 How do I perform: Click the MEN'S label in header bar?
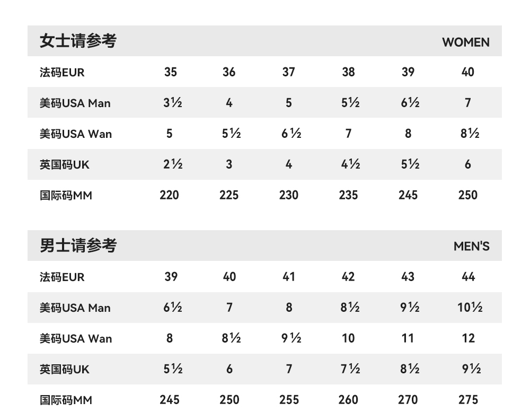pyautogui.click(x=471, y=247)
